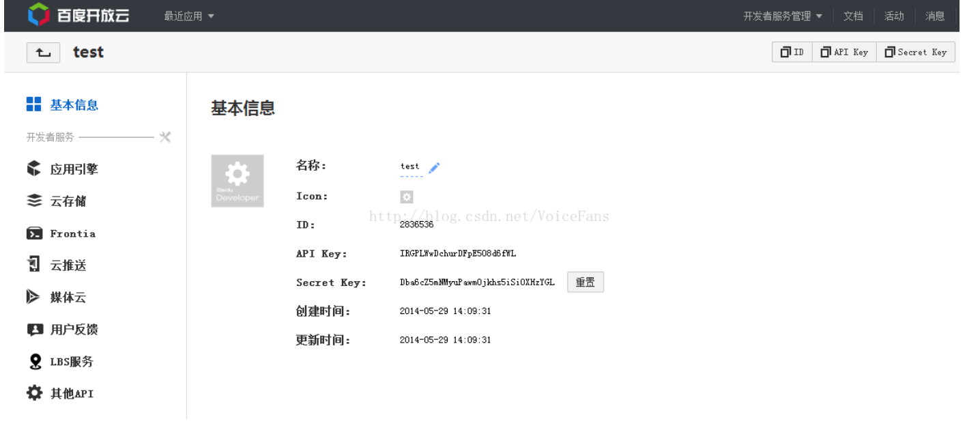Select the 基本信息 sidebar item
The image size is (980, 430).
pyautogui.click(x=74, y=104)
